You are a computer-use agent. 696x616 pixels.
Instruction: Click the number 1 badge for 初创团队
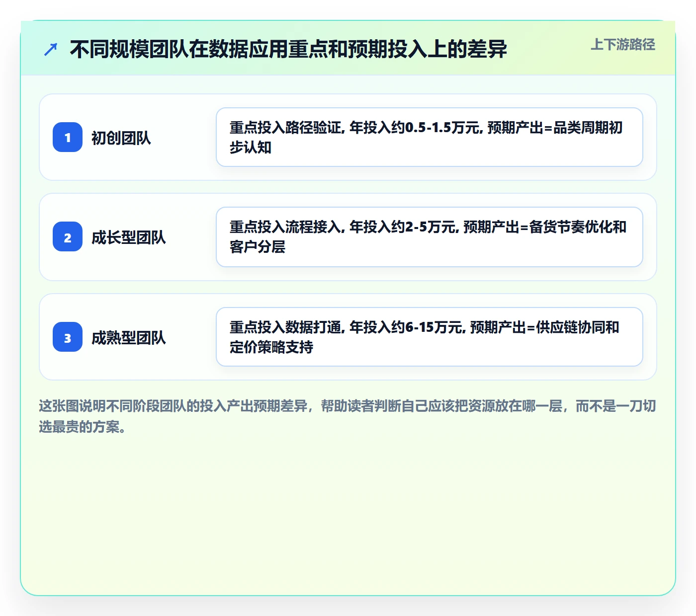[68, 137]
